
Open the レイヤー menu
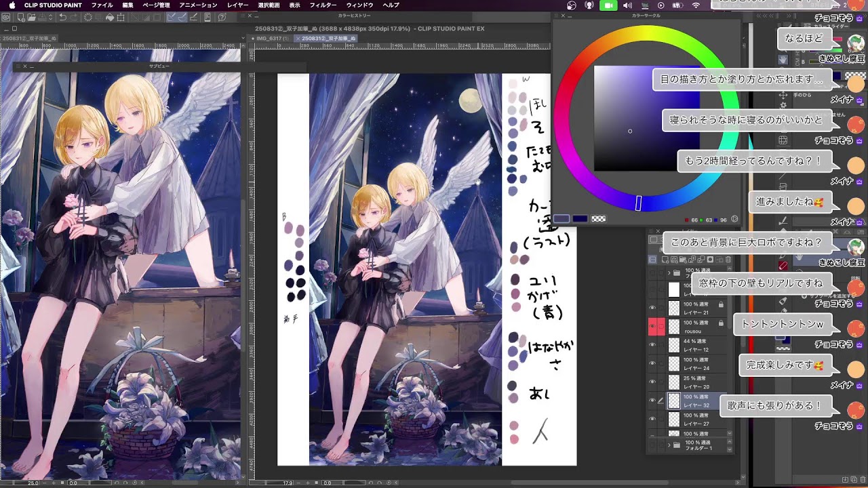click(237, 5)
